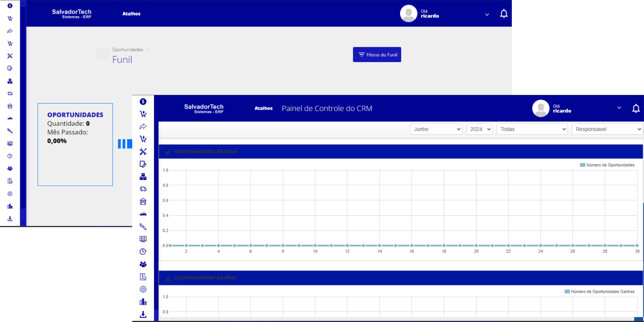Open the wrench and screwdriver icon in CRM sidebar

coord(143,152)
